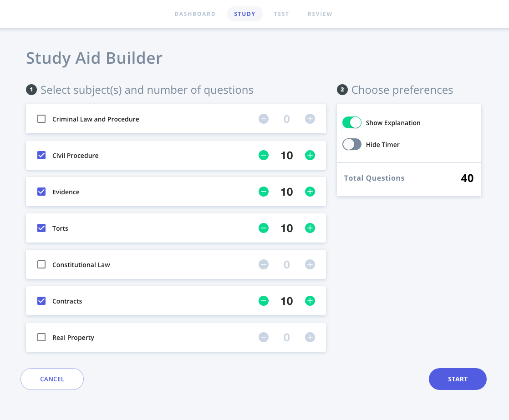Open the Dashboard tab
Image resolution: width=509 pixels, height=420 pixels.
tap(195, 14)
